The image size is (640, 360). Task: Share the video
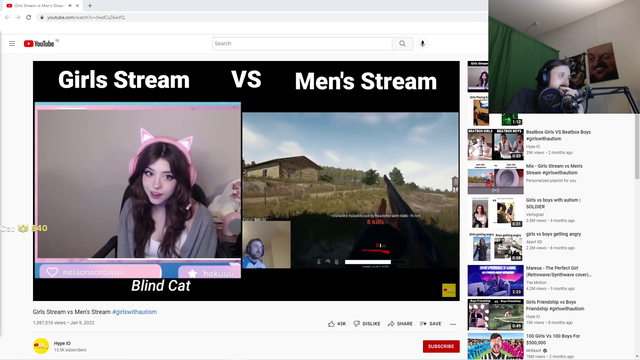tap(400, 324)
